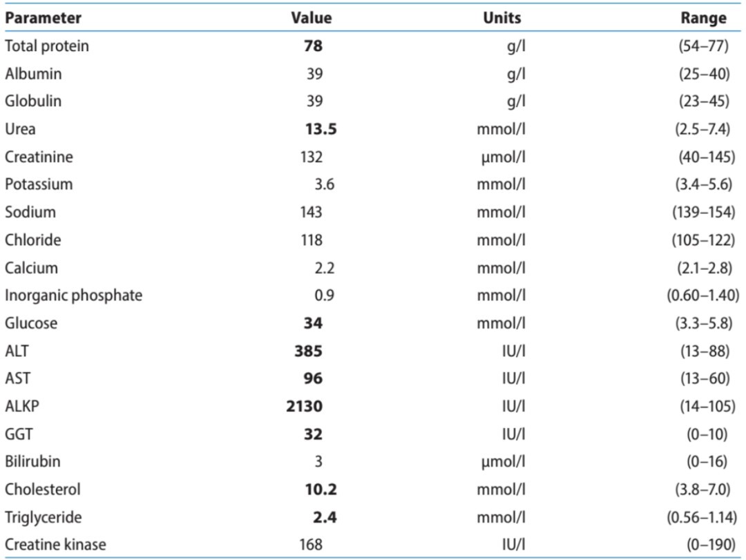The height and width of the screenshot is (560, 746).
Task: Click the Creatine kinase value 168
Action: coord(311,544)
